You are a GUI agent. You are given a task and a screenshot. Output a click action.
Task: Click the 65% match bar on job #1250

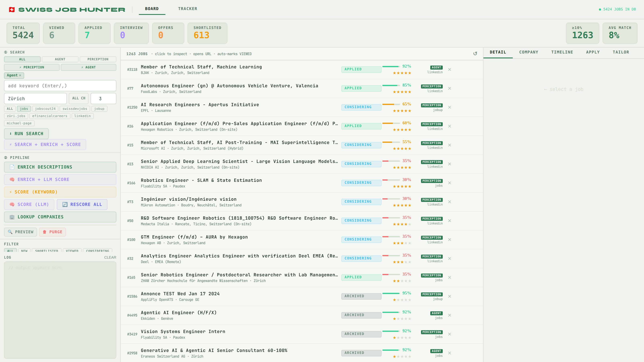pyautogui.click(x=391, y=104)
